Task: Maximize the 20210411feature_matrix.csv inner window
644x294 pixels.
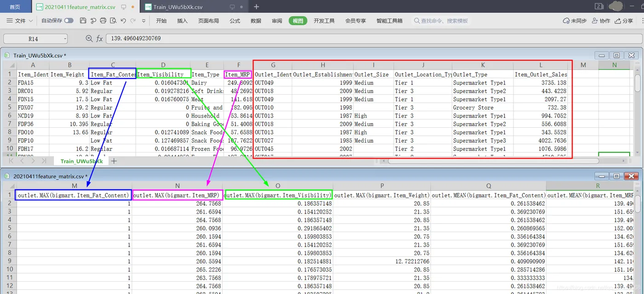Action: (616, 176)
